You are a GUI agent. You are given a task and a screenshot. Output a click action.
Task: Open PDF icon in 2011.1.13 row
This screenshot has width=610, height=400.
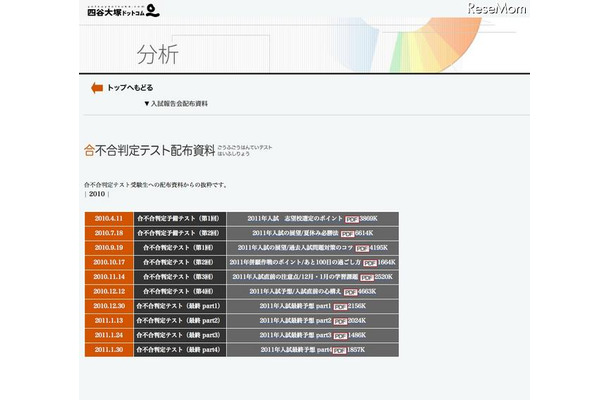[x=340, y=321]
